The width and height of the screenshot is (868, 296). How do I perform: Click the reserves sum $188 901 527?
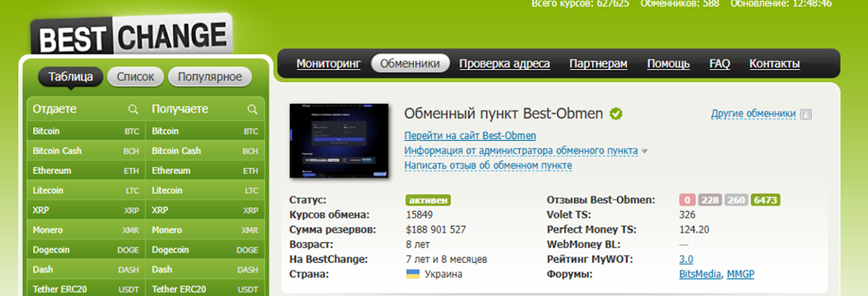pos(436,229)
